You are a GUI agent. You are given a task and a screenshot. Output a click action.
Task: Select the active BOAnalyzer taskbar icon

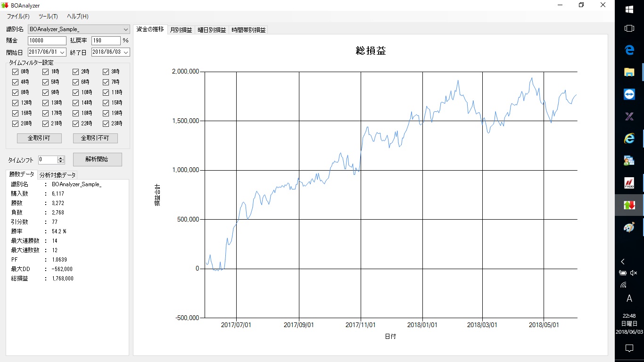pyautogui.click(x=630, y=205)
